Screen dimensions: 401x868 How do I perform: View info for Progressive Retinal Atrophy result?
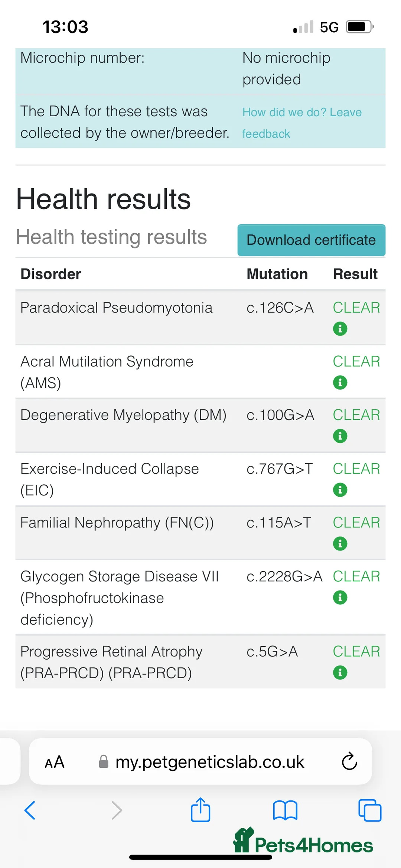point(340,673)
